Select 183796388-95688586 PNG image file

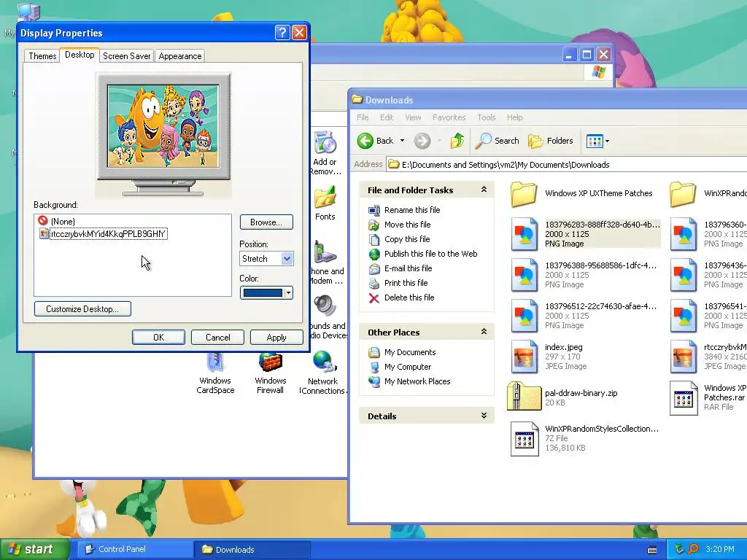pos(584,275)
